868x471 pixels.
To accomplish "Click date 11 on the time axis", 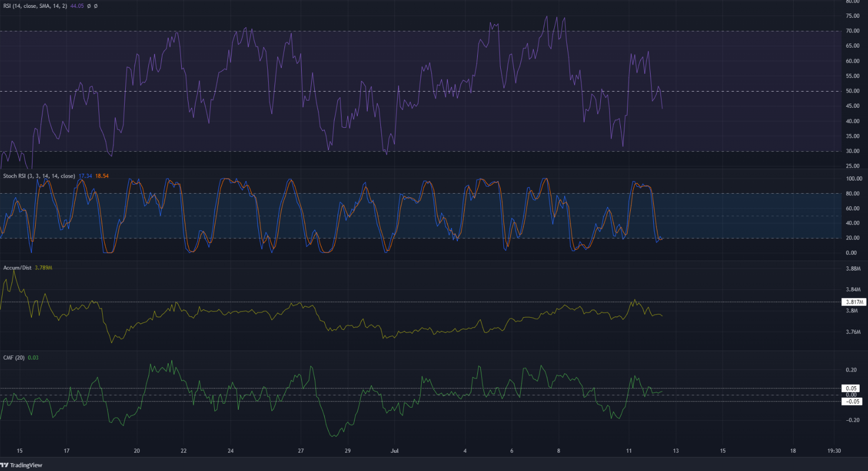I will coord(629,451).
